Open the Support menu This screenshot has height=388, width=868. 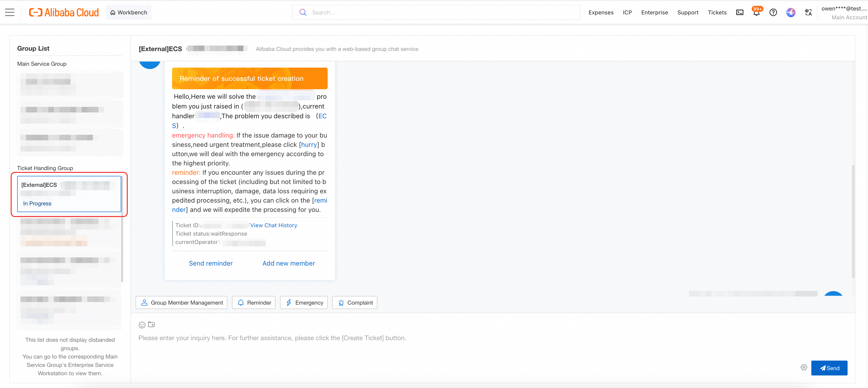tap(688, 13)
